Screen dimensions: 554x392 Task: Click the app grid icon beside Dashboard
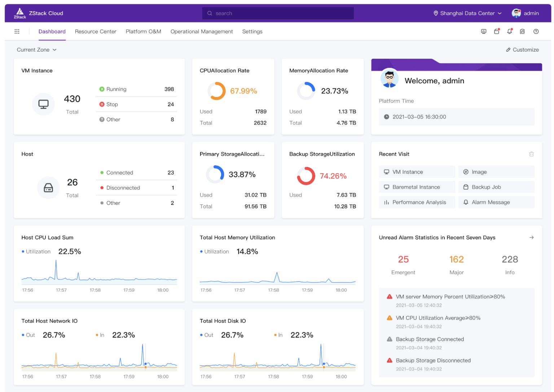click(x=17, y=31)
